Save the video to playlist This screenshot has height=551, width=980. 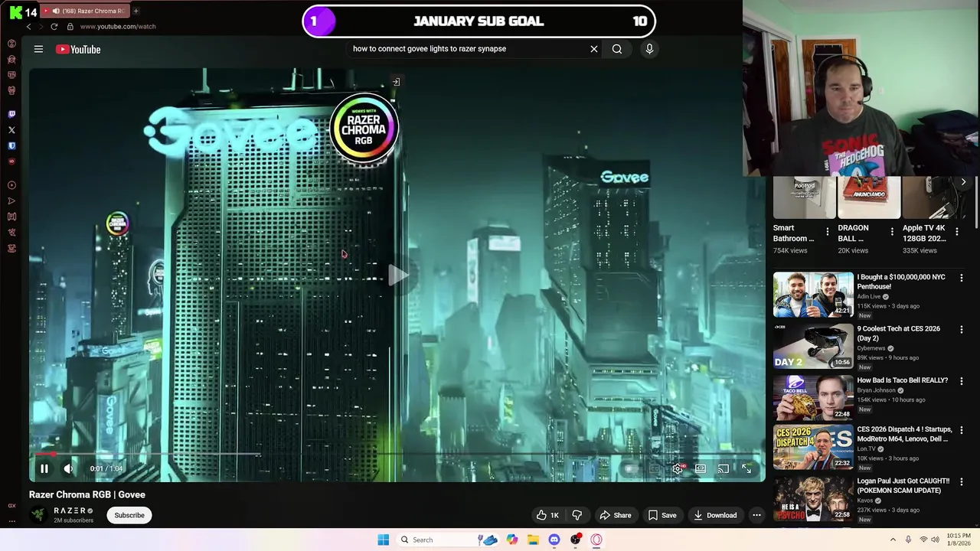(x=662, y=515)
